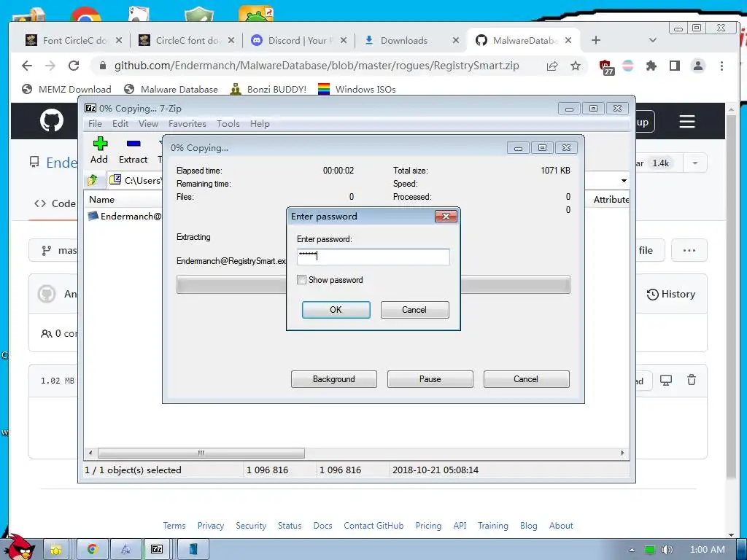Go back in Chrome

27,66
